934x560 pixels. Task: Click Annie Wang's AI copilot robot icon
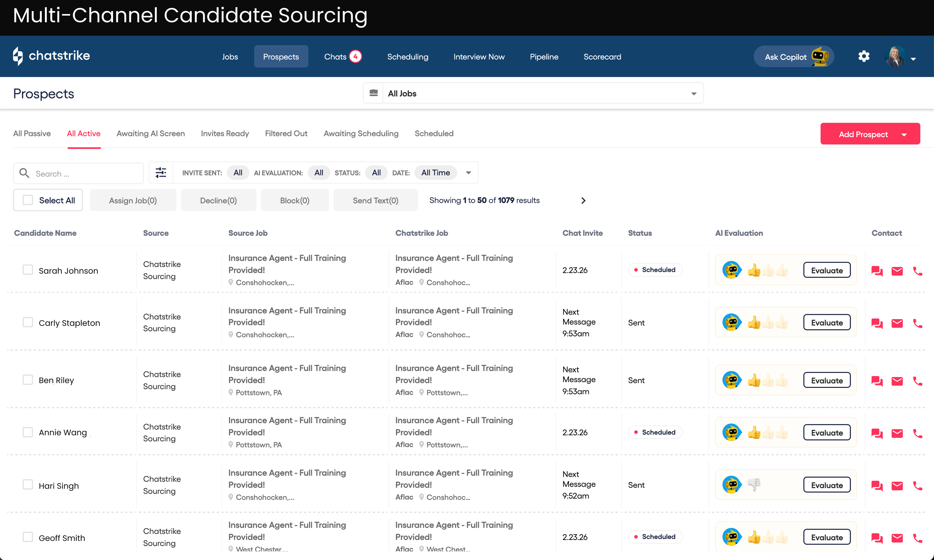pyautogui.click(x=732, y=432)
